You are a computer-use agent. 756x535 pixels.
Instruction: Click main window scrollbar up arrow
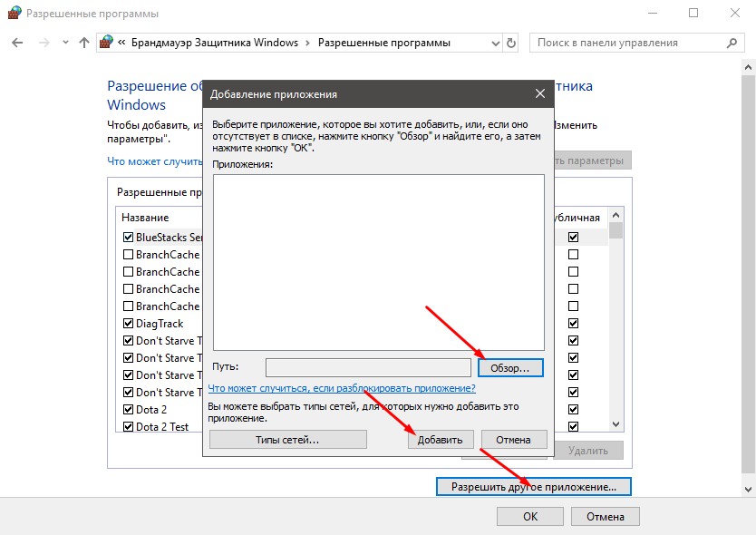tap(748, 67)
